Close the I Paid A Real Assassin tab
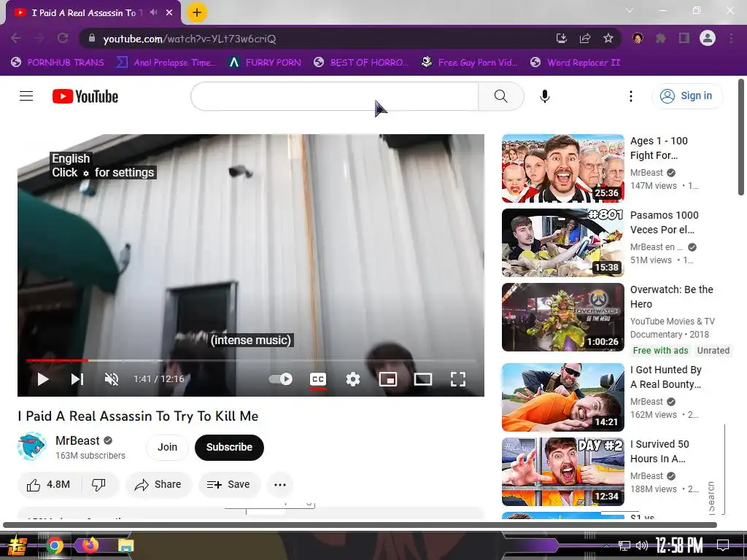 [169, 12]
